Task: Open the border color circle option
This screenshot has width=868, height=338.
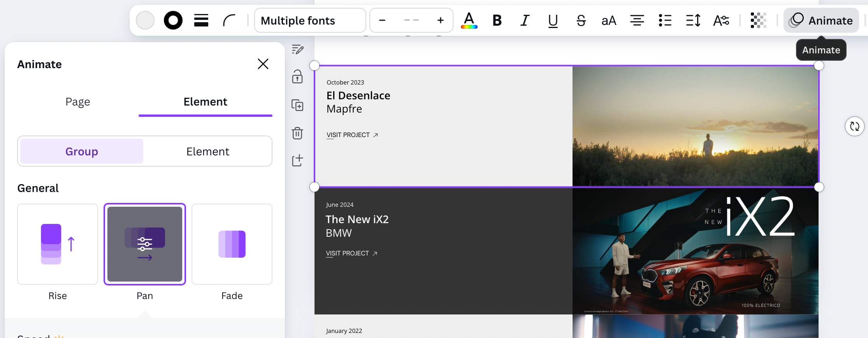Action: pyautogui.click(x=173, y=20)
